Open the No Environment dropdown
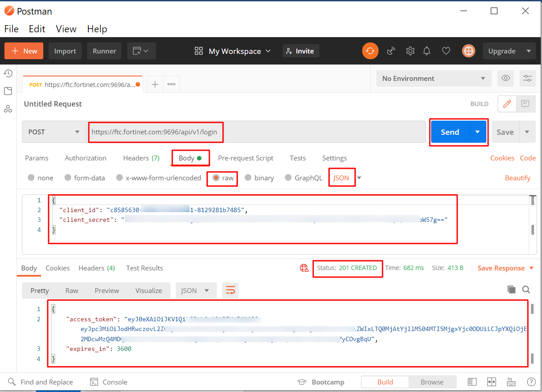Viewport: 542px width, 392px height. pos(434,78)
